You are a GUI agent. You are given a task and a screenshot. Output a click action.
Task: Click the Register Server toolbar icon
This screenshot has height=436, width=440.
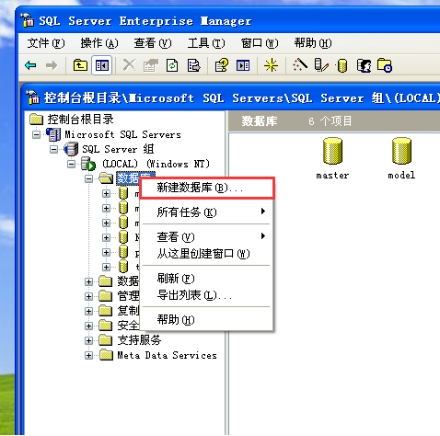pyautogui.click(x=321, y=65)
